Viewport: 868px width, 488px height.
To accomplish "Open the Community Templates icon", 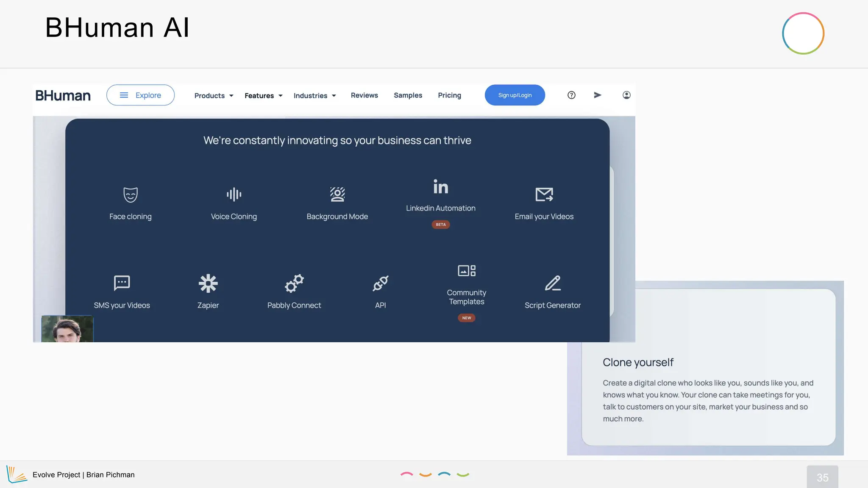I will click(x=467, y=271).
